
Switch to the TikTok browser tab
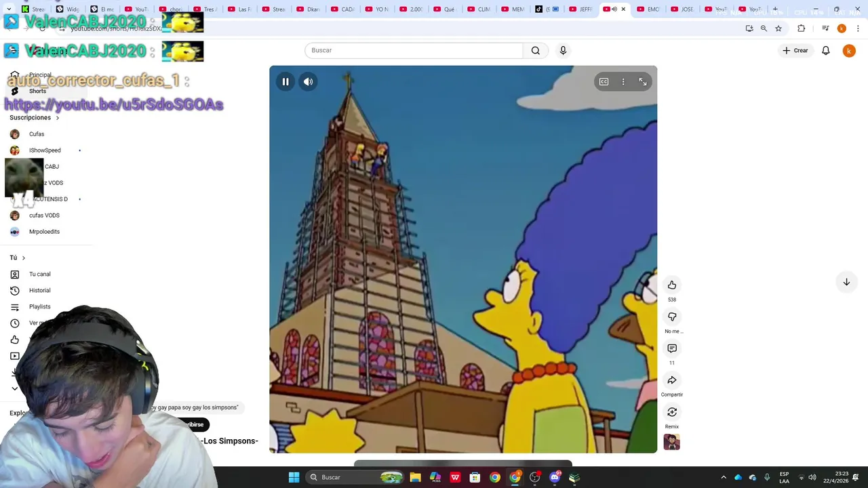[x=547, y=9]
